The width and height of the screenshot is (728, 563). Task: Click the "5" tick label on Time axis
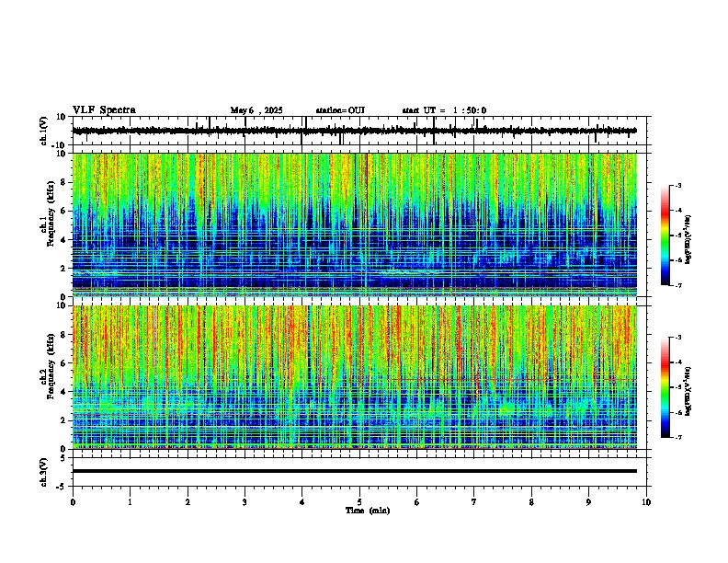tap(359, 502)
